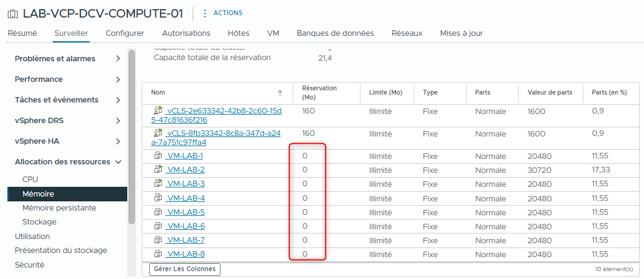Viewport: 644px width, 279px height.
Task: Click the powered-on VM icon next to VM-LAB-2
Action: [x=158, y=169]
